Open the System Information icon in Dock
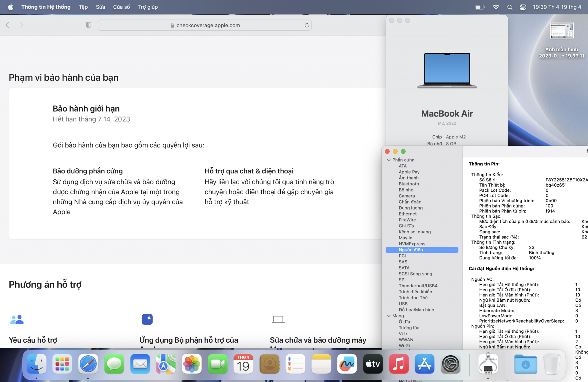 [x=488, y=364]
